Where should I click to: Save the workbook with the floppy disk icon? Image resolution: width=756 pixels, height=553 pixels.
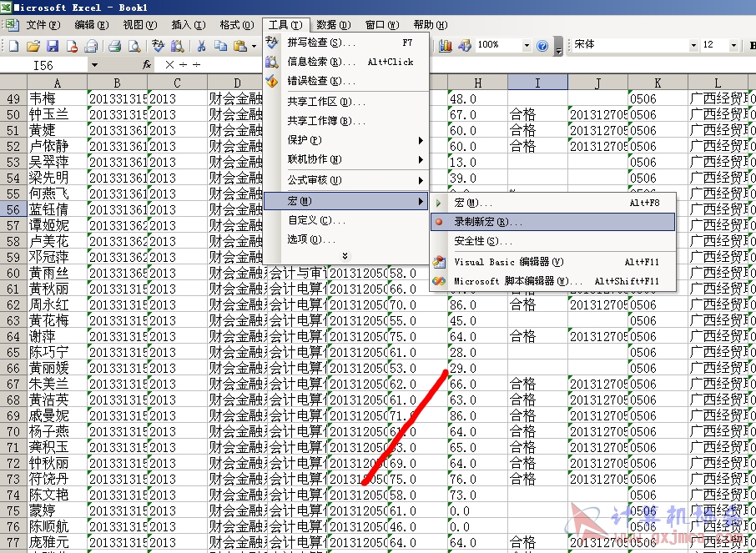click(52, 46)
